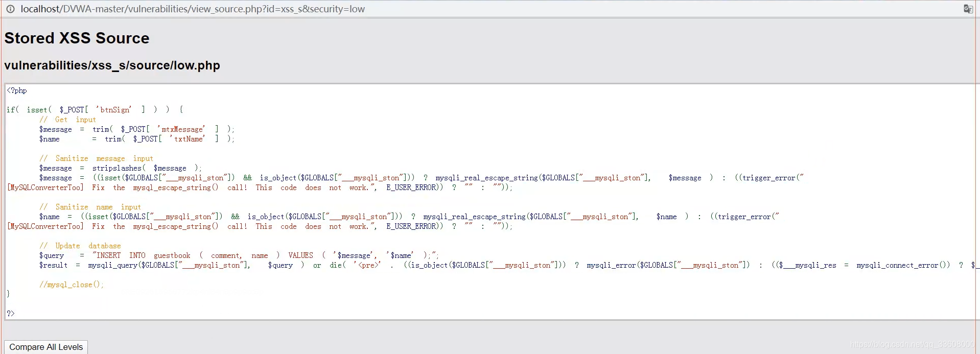
Task: Click the 'mtxMessage' string in the code
Action: [181, 129]
